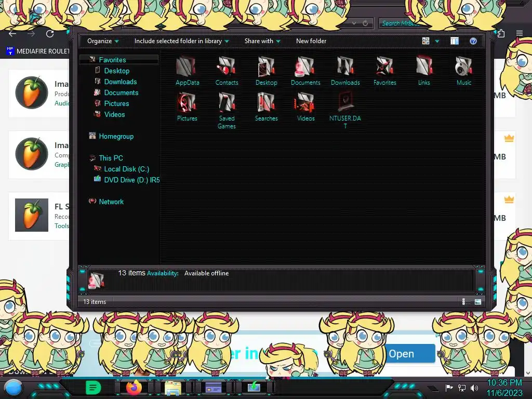Select Local Disk (C:)

pyautogui.click(x=126, y=169)
